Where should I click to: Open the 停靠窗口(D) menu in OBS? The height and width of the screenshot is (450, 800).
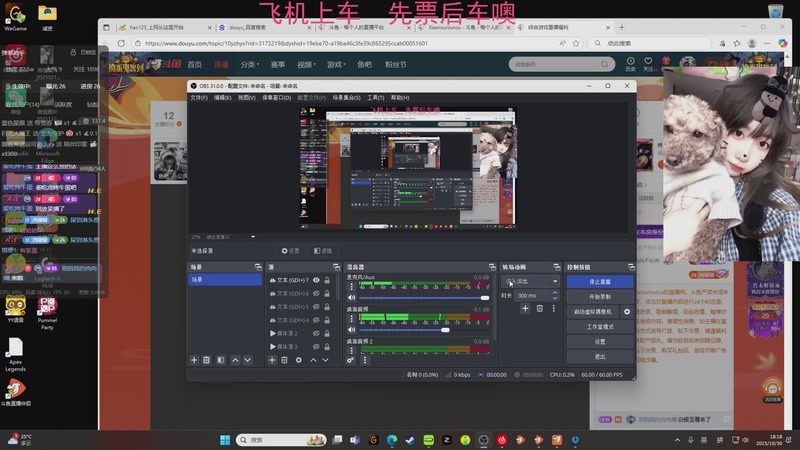coord(277,97)
